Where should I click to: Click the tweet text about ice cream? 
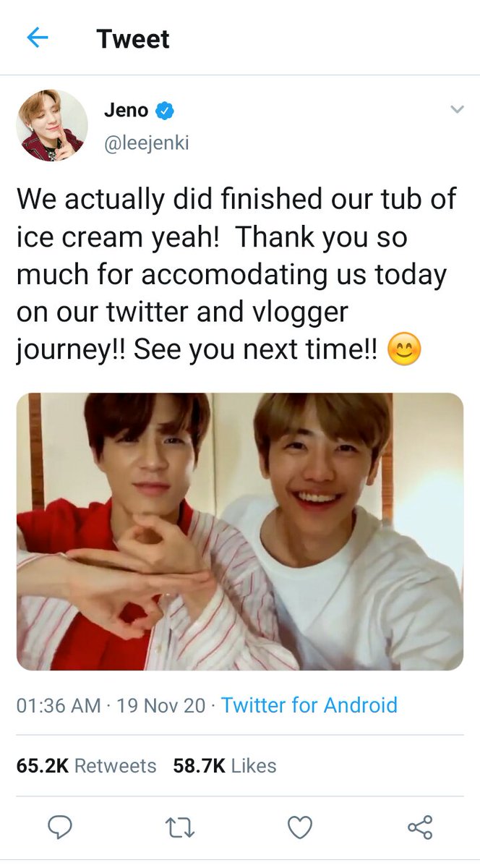point(237,275)
